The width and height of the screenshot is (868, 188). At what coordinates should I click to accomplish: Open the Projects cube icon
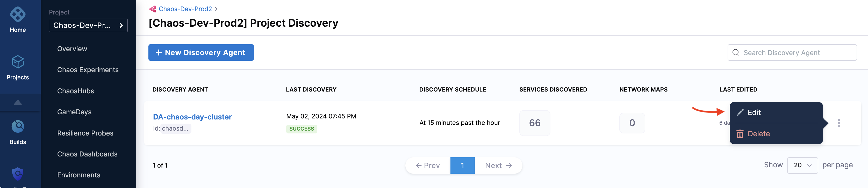click(18, 62)
